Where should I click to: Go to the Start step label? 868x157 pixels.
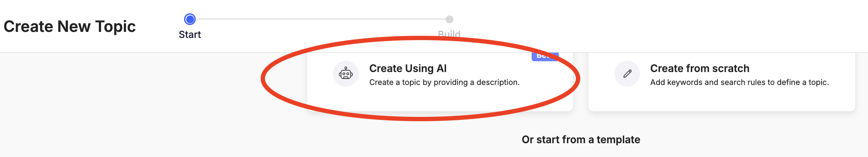[x=190, y=35]
